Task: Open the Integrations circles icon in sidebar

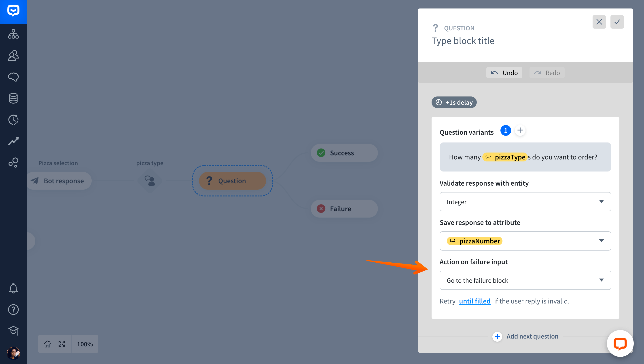Action: click(13, 163)
